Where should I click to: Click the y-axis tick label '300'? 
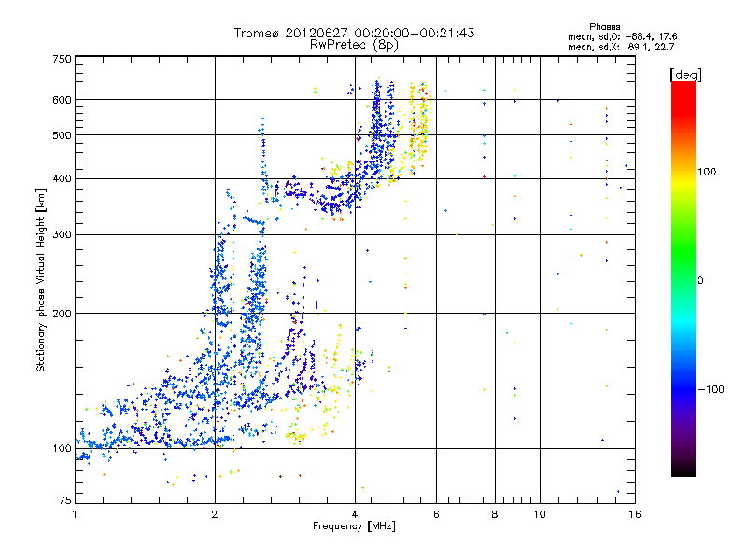point(62,235)
